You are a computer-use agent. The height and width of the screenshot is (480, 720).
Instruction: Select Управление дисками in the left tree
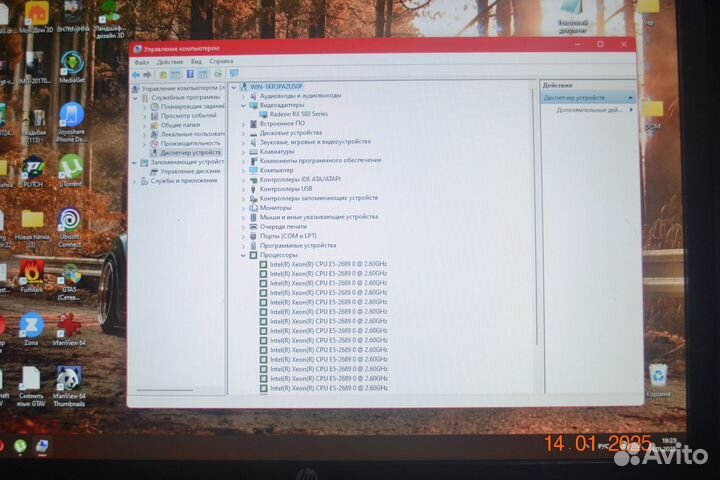tap(183, 171)
